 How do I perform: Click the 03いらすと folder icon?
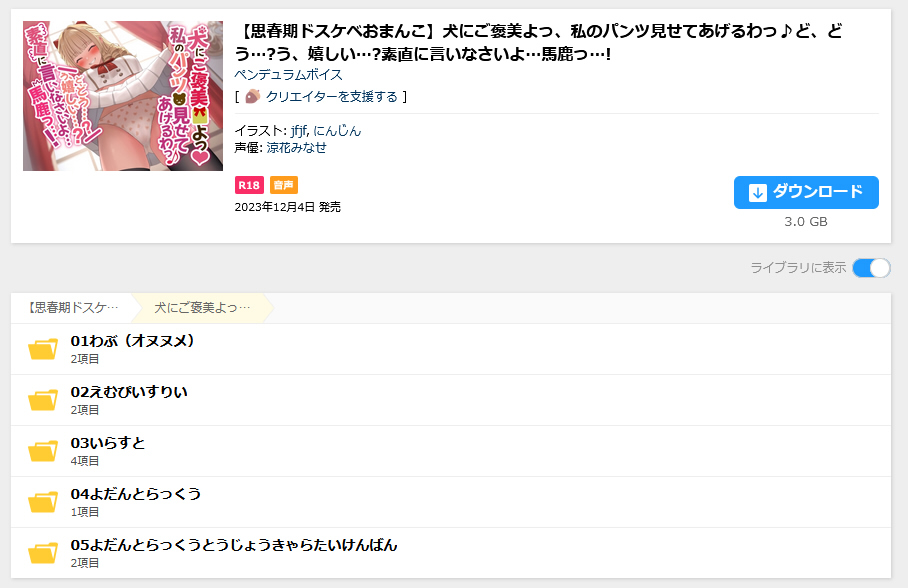(x=43, y=451)
